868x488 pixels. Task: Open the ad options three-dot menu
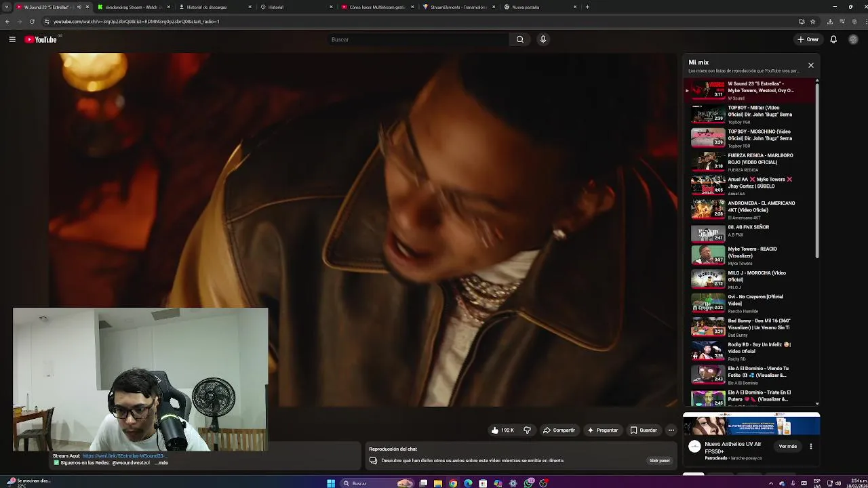click(810, 447)
